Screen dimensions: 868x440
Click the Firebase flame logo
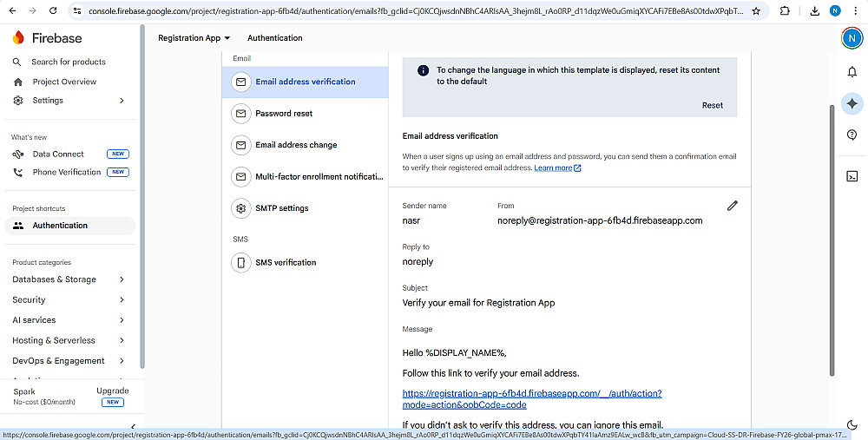[18, 37]
